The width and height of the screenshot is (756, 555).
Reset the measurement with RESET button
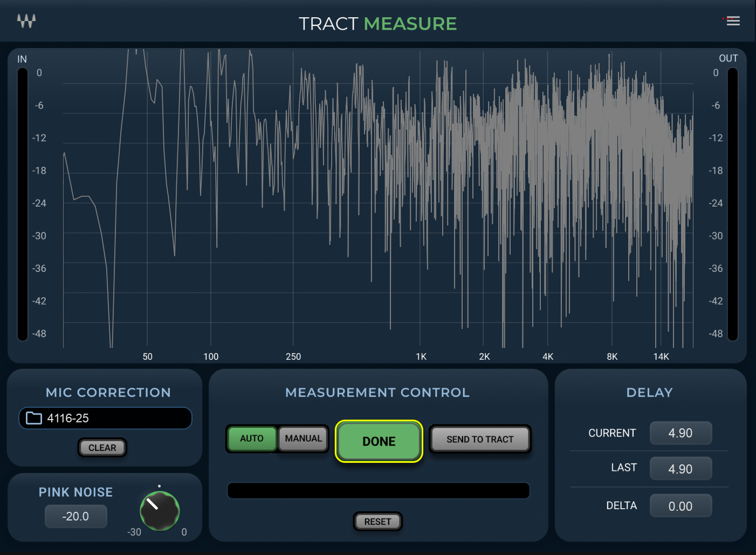[x=377, y=522]
